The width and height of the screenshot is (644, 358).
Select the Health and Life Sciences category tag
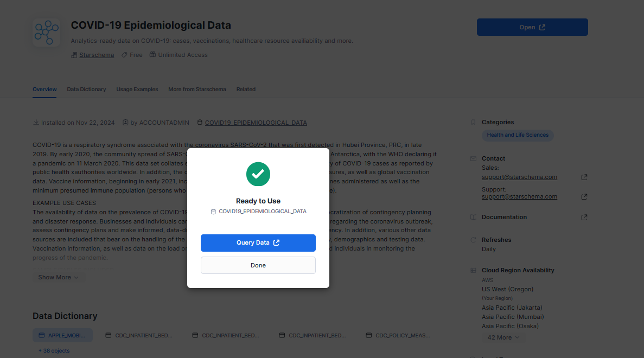click(x=518, y=135)
